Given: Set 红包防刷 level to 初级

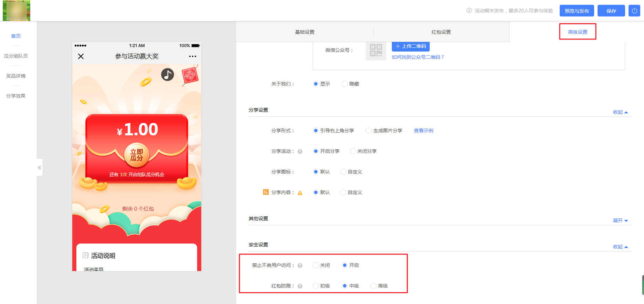Looking at the screenshot, I should [322, 286].
